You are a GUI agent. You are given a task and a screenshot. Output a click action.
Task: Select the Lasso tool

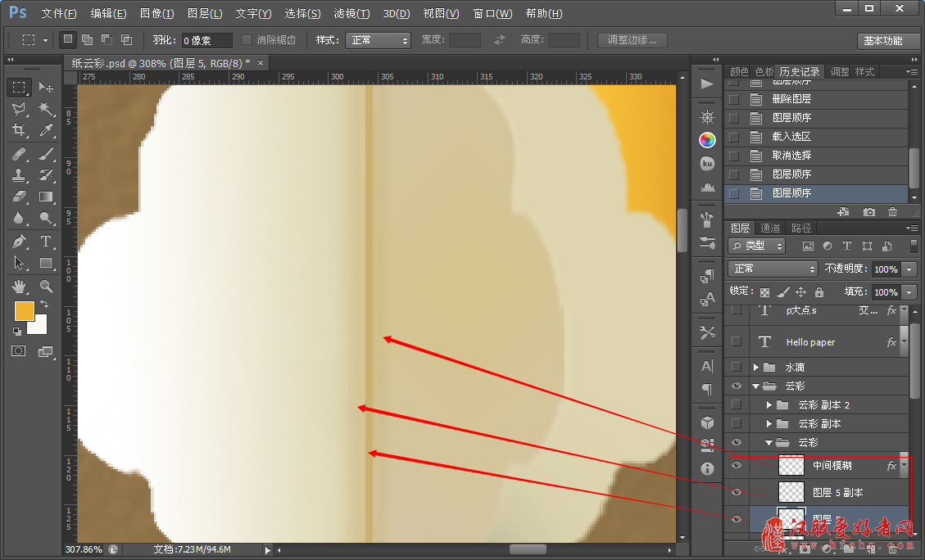click(19, 108)
